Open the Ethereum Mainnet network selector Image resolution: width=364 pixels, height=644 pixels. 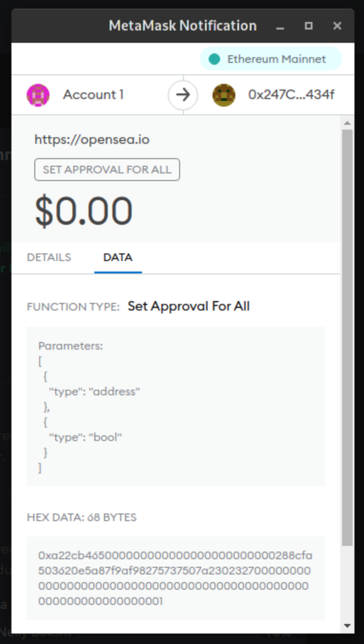click(271, 59)
